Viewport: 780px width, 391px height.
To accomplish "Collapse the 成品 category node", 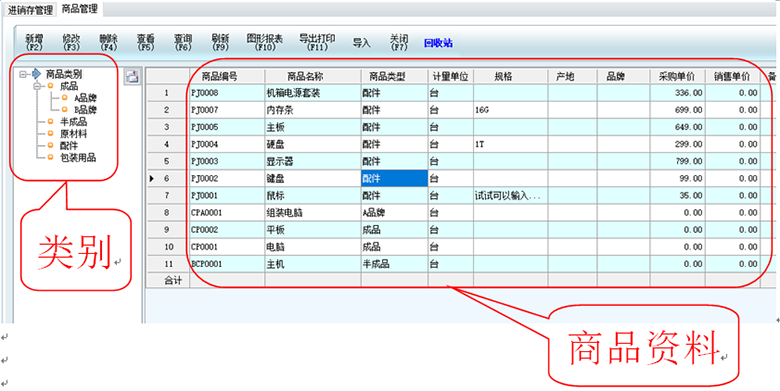I will (x=38, y=87).
